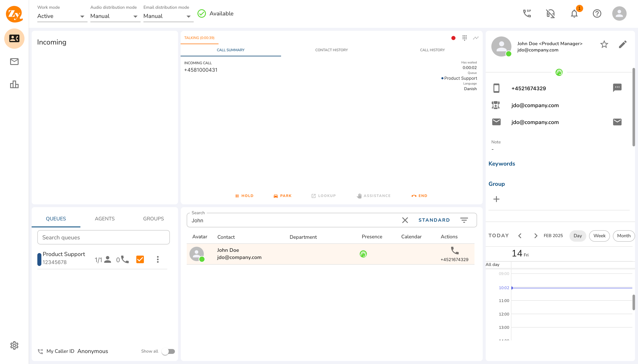Viewport: 638px width, 364px height.
Task: Open the email inbox sidebar icon
Action: coord(14,62)
